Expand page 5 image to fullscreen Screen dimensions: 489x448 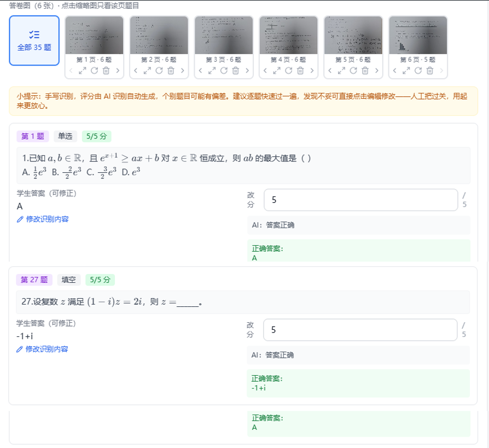(x=341, y=71)
